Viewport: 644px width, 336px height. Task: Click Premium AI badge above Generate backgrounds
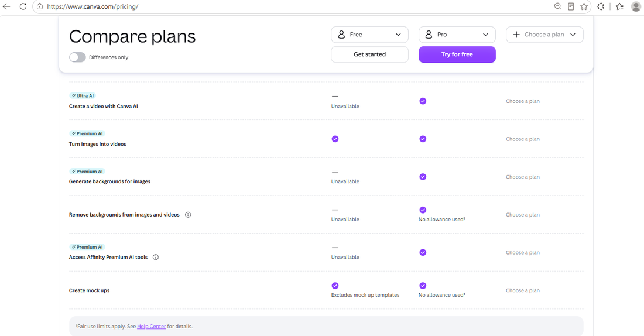87,172
